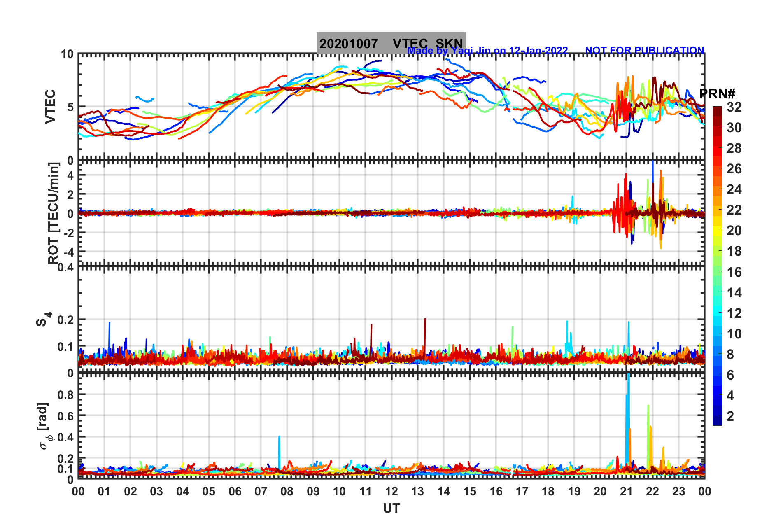Select the VTEC axis tick label "5"
The width and height of the screenshot is (783, 532).
click(70, 107)
